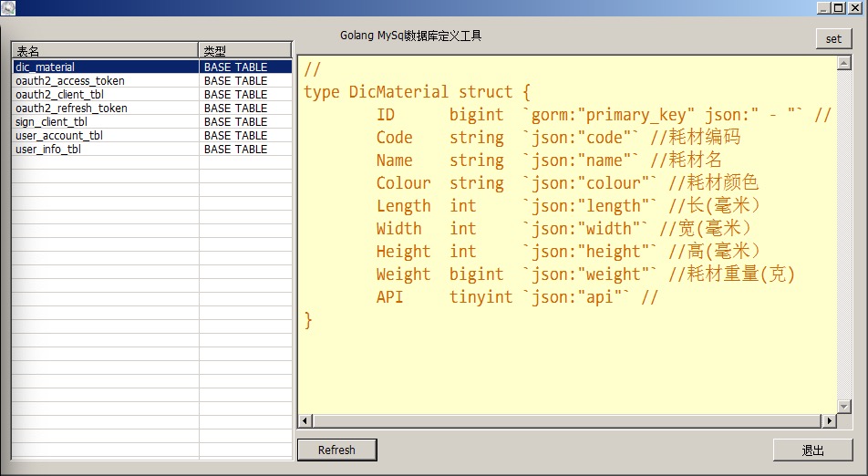The height and width of the screenshot is (476, 868).
Task: Sort by the 表名 column header
Action: tap(105, 51)
